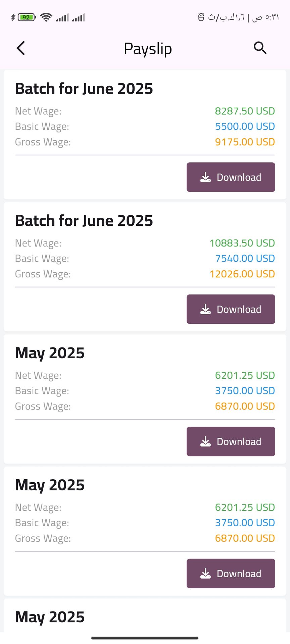This screenshot has width=290, height=644.
Task: Open the search magnifier icon
Action: pyautogui.click(x=260, y=48)
